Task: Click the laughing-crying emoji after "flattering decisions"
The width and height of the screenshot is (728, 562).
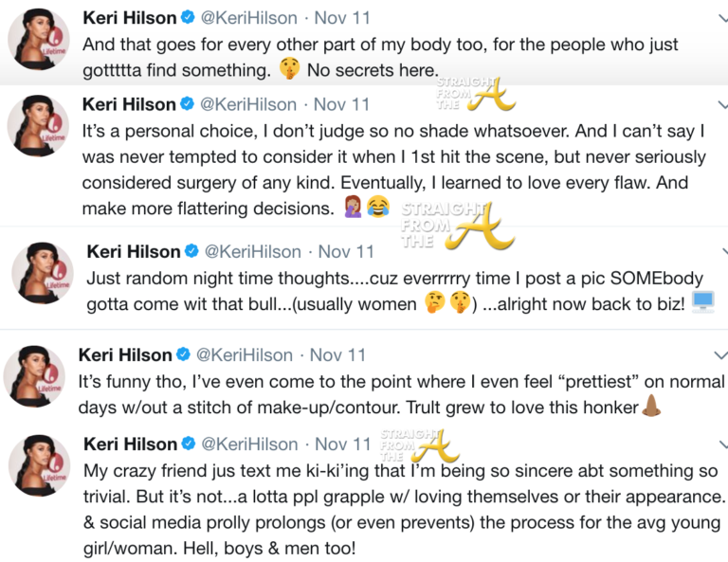Action: [381, 208]
